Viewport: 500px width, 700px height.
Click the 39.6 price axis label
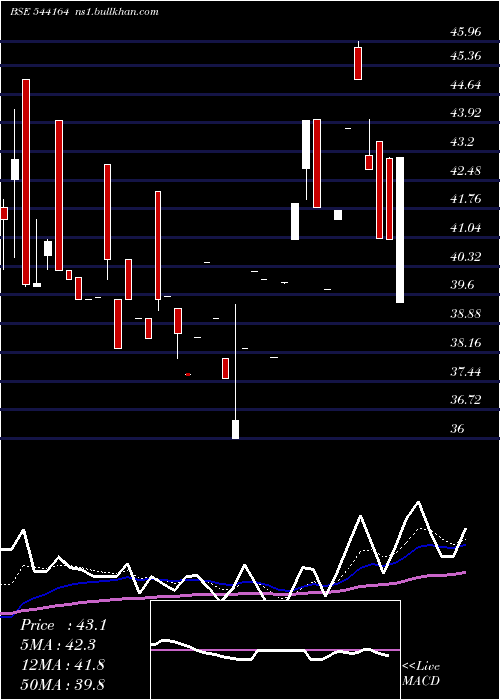click(463, 285)
